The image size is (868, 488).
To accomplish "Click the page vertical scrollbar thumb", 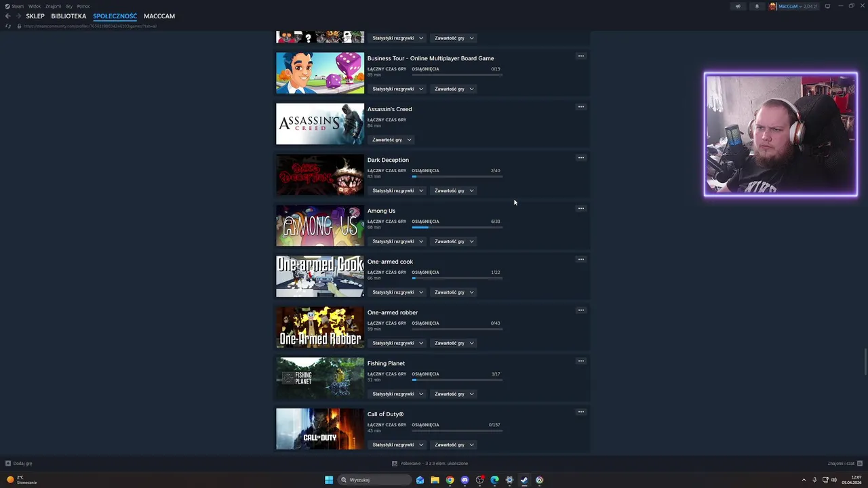I will (x=865, y=361).
